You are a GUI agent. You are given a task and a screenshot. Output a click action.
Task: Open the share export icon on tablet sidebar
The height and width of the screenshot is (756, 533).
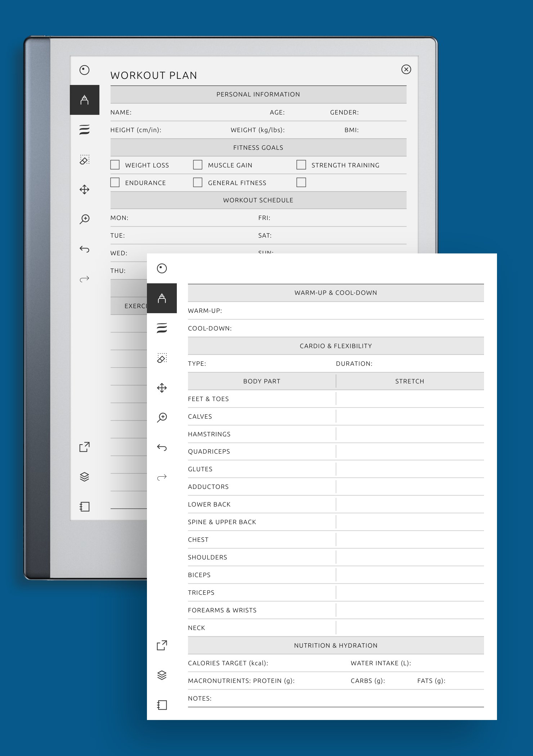point(85,447)
